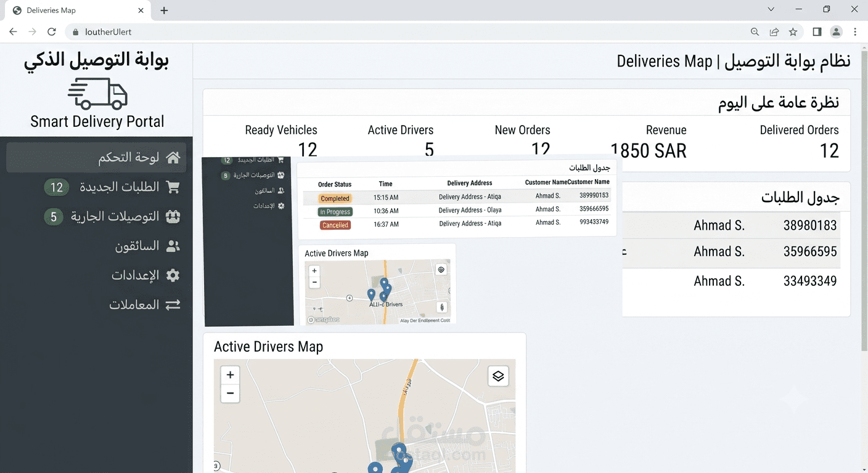The image size is (868, 473).
Task: Open the Chrome three-dot menu
Action: tap(855, 32)
